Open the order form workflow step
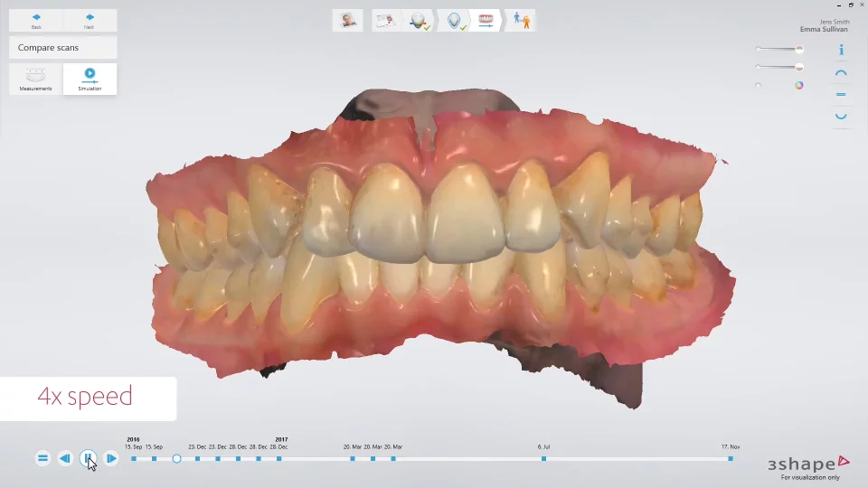 tap(387, 20)
